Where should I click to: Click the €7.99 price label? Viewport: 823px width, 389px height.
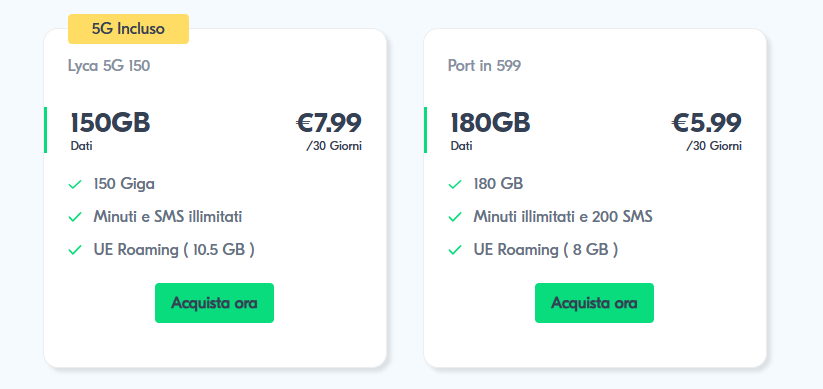tap(329, 123)
